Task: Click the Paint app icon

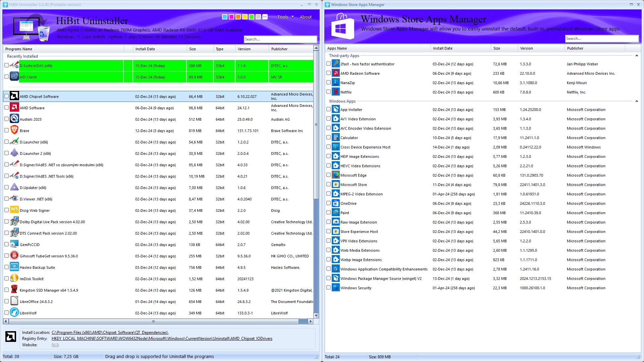Action: 336,213
